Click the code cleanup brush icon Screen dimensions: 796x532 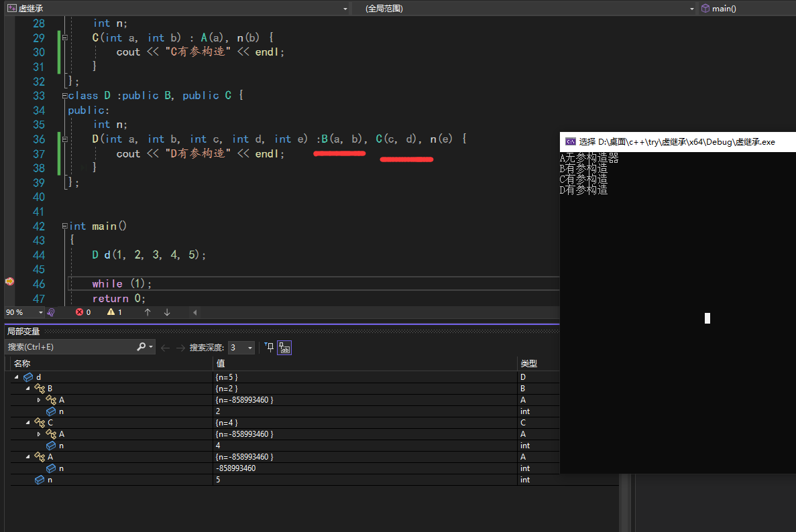coord(50,312)
